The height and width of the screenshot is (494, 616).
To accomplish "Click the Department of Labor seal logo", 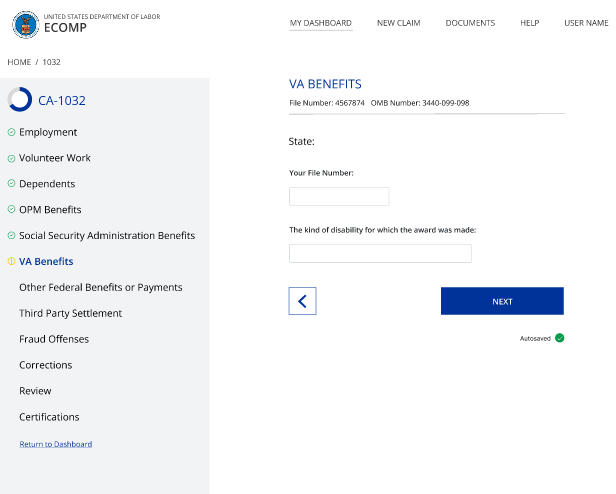I will [26, 24].
